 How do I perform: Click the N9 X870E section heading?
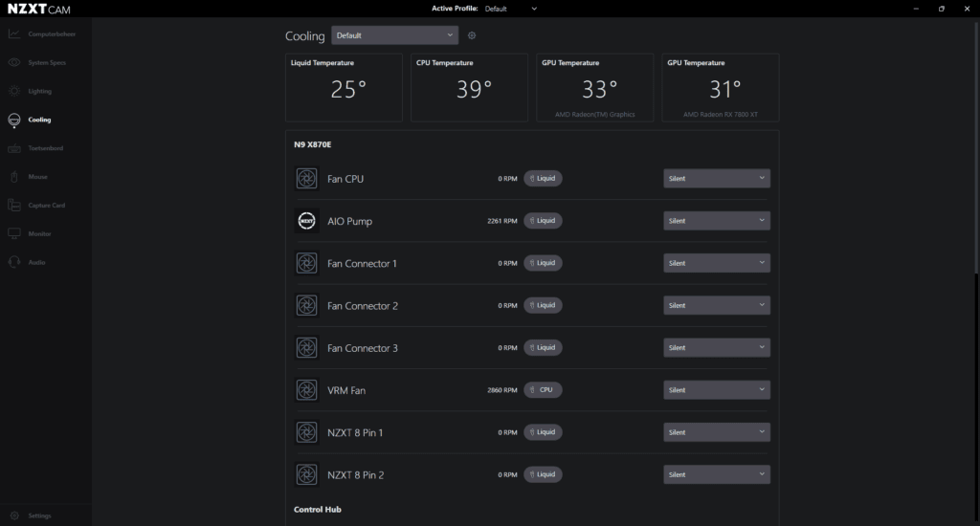(x=313, y=144)
